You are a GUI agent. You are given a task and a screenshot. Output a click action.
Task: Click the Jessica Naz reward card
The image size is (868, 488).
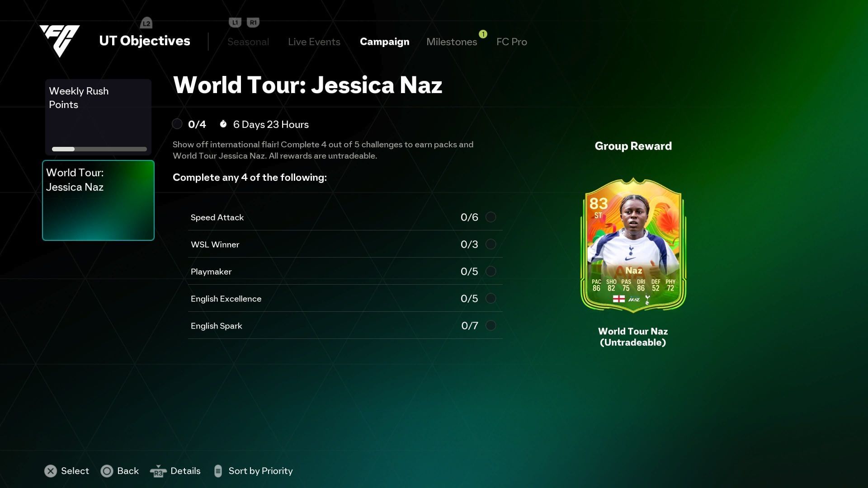coord(633,245)
